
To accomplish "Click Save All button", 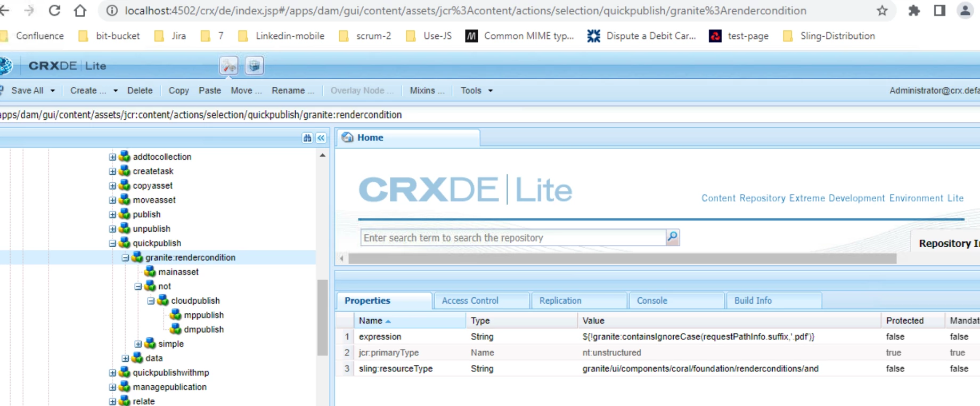I will point(27,91).
